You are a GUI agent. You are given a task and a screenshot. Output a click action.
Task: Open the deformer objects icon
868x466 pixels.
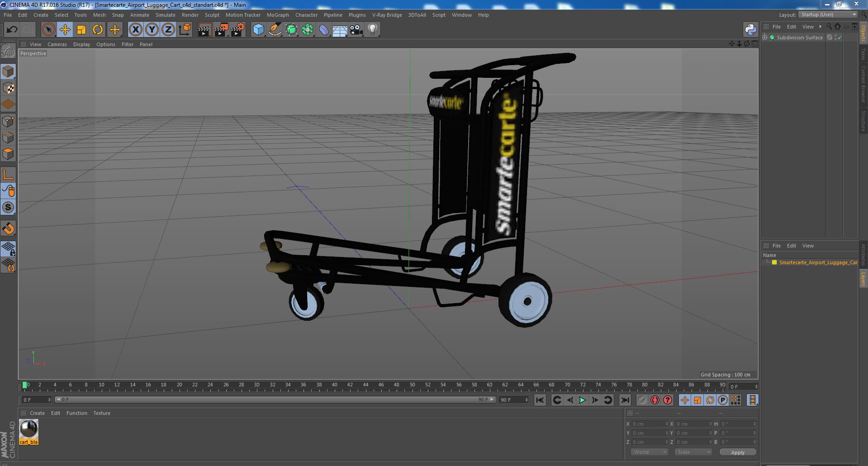tap(324, 30)
